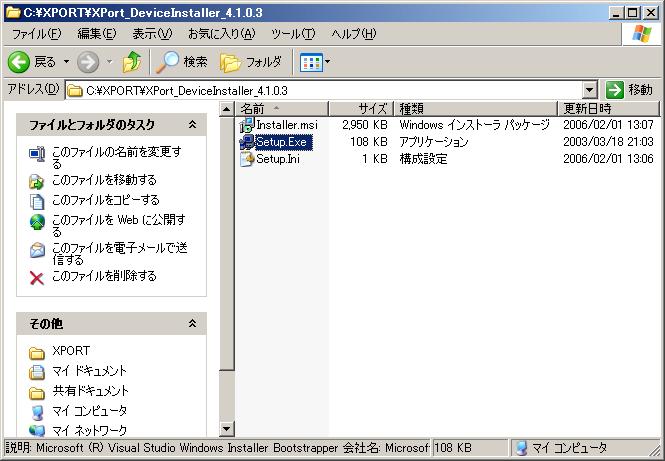Click the title bar folder icon
Image resolution: width=665 pixels, height=461 pixels.
point(13,12)
